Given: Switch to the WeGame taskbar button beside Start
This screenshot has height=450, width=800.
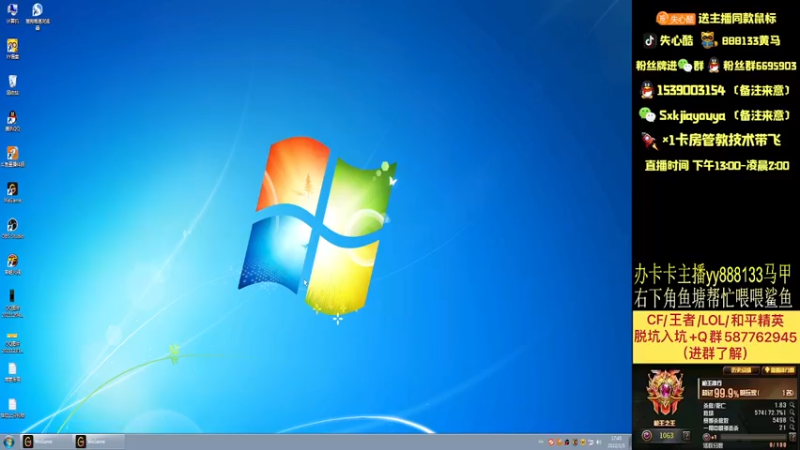Looking at the screenshot, I should 46,442.
